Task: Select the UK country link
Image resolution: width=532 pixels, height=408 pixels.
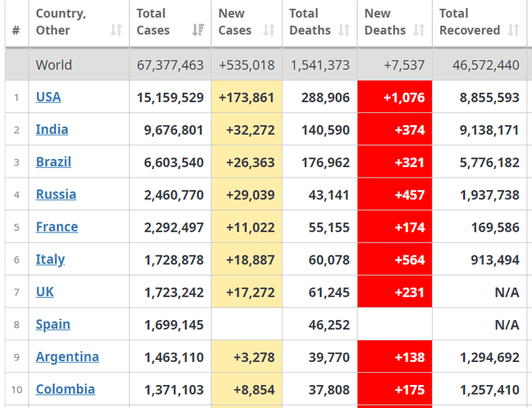Action: tap(45, 291)
